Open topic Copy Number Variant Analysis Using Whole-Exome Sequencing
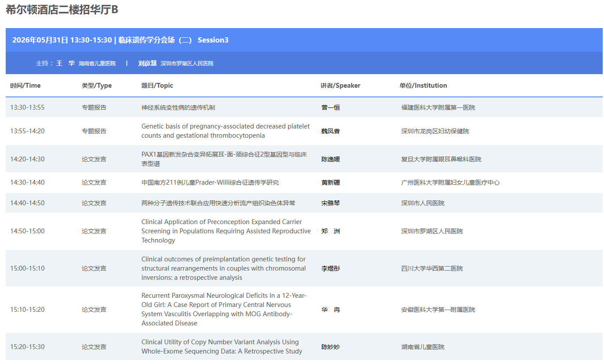 [222, 346]
